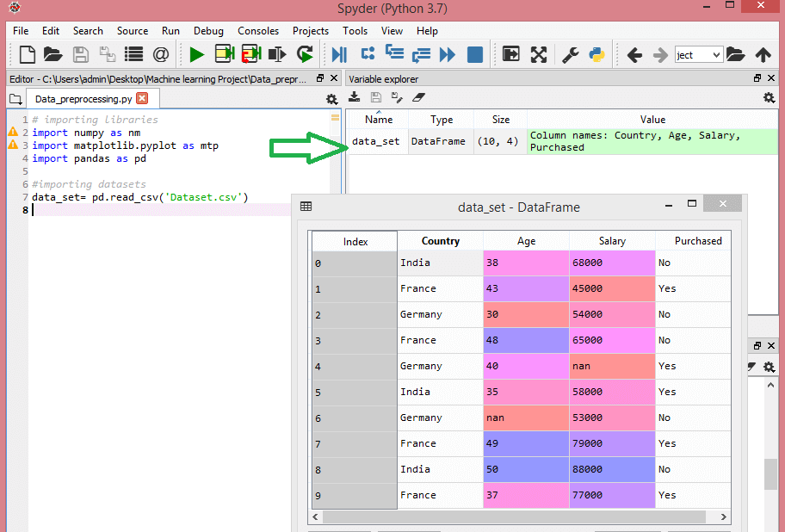Viewport: 785px width, 532px height.
Task: Toggle fullscreen mode with the crossed arrows icon
Action: pos(539,55)
